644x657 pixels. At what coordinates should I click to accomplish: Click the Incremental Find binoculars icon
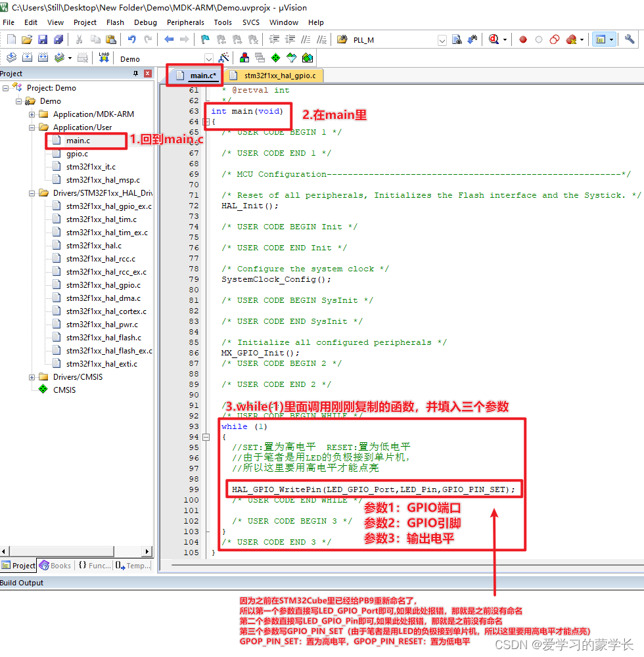(x=472, y=39)
